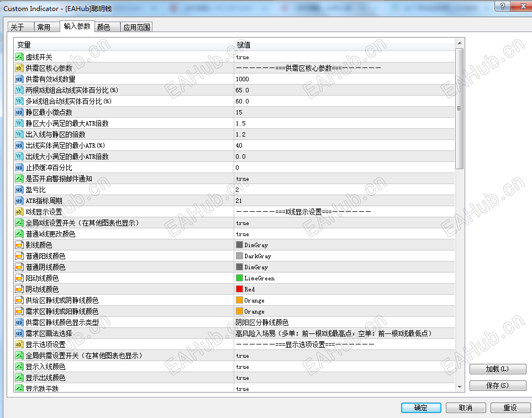Click the color icon beside 阴动线颜色
This screenshot has width=532, height=418.
pos(19,289)
